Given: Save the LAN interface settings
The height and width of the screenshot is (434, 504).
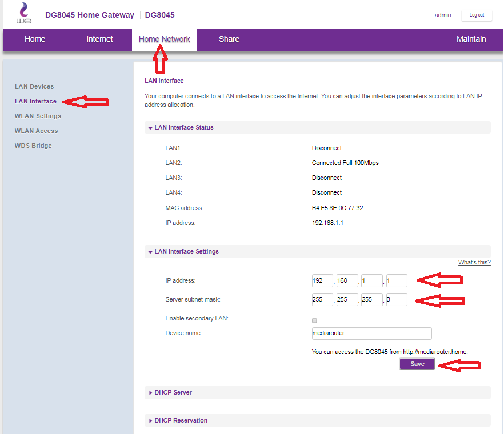Looking at the screenshot, I should click(x=417, y=364).
